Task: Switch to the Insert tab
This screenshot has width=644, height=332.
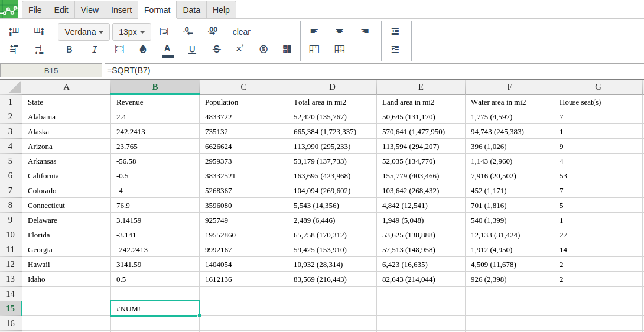Action: (122, 10)
